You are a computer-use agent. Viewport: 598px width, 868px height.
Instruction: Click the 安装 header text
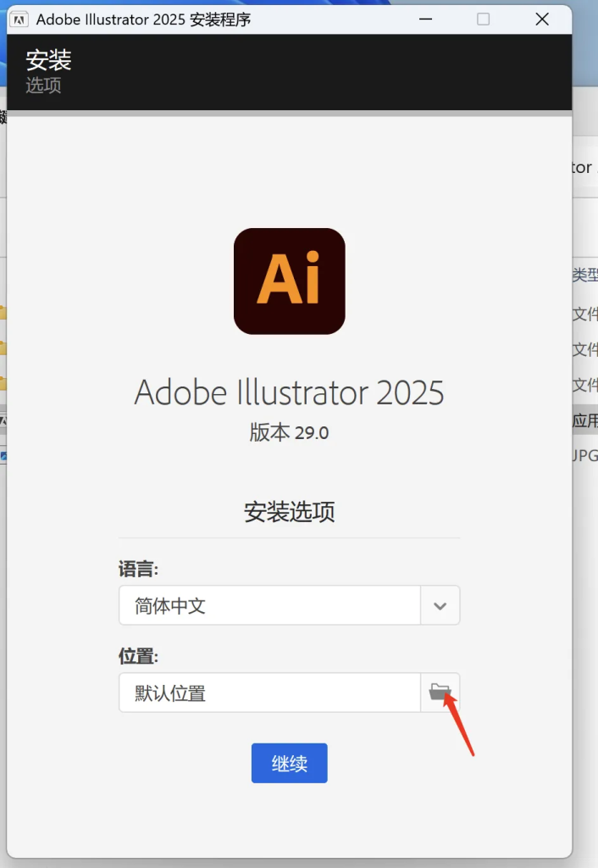click(48, 60)
